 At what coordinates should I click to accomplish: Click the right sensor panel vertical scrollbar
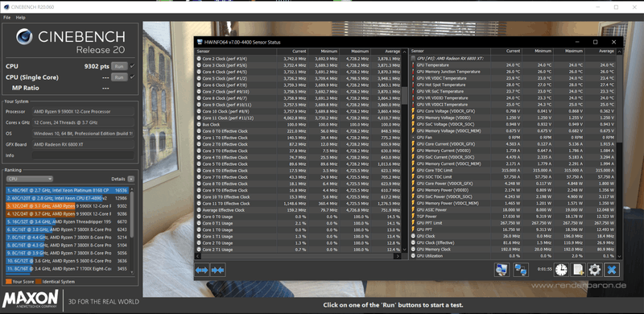(x=619, y=154)
